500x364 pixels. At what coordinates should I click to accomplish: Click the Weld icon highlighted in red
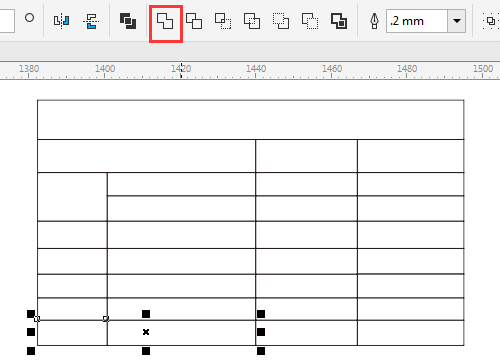point(165,21)
